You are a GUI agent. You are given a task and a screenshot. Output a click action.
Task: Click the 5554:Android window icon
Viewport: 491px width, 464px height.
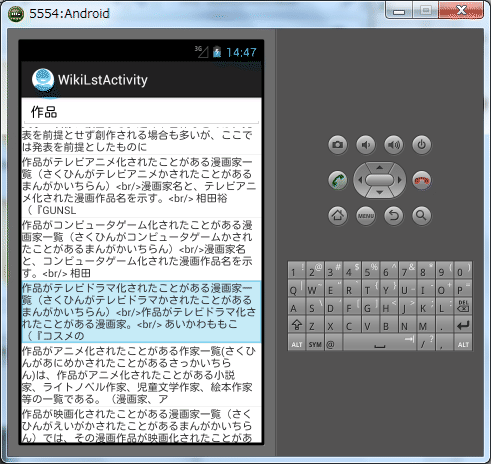(16, 14)
